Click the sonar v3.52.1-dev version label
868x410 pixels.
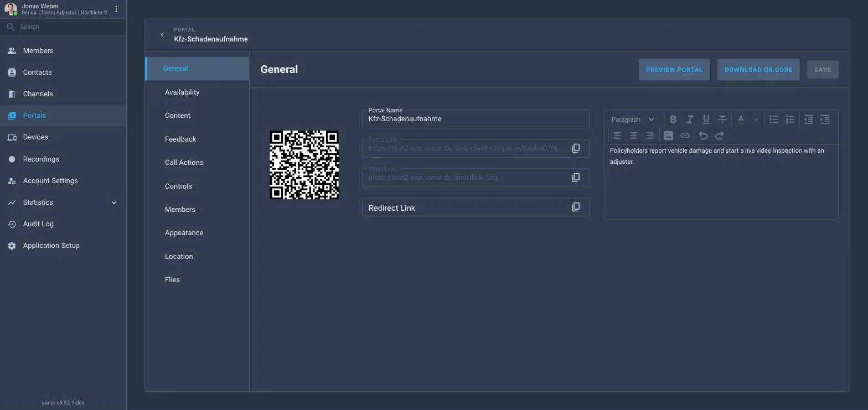pos(63,403)
